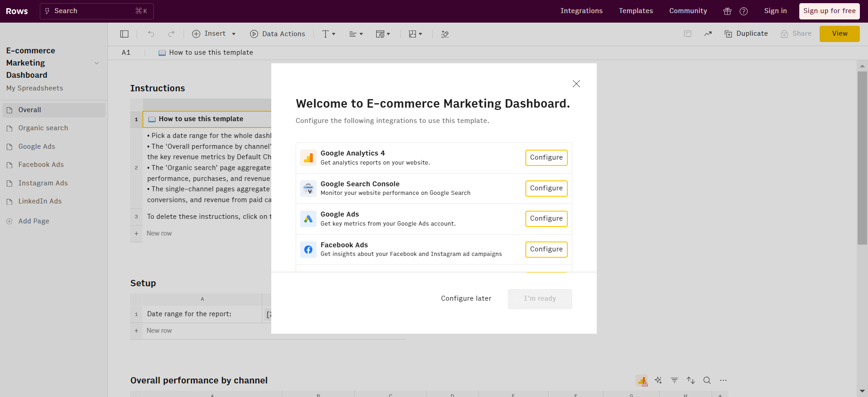
Task: Open the comments icon
Action: [x=688, y=34]
